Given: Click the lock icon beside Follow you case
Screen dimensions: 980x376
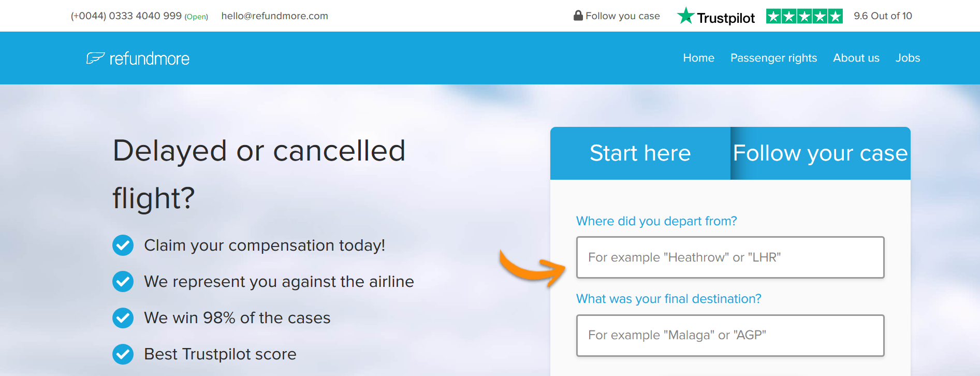Looking at the screenshot, I should [x=578, y=16].
